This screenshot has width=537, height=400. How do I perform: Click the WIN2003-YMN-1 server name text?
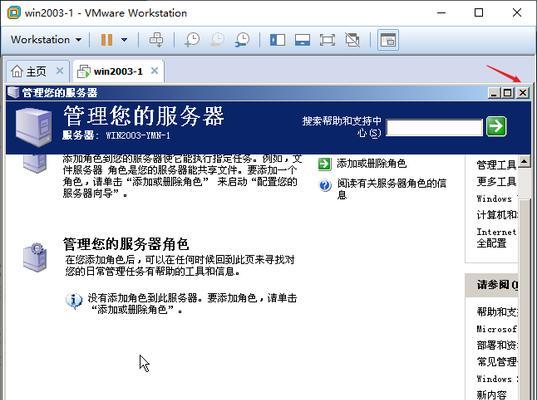[x=138, y=136]
